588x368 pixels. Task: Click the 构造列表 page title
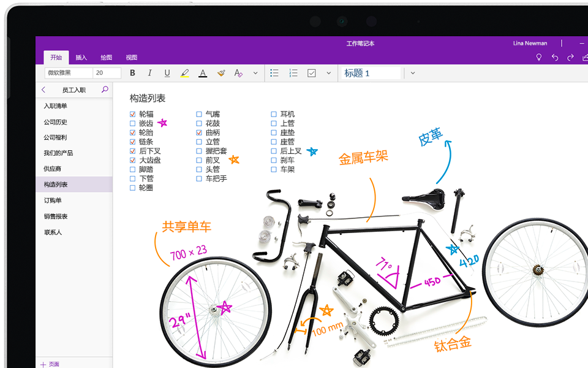point(148,98)
